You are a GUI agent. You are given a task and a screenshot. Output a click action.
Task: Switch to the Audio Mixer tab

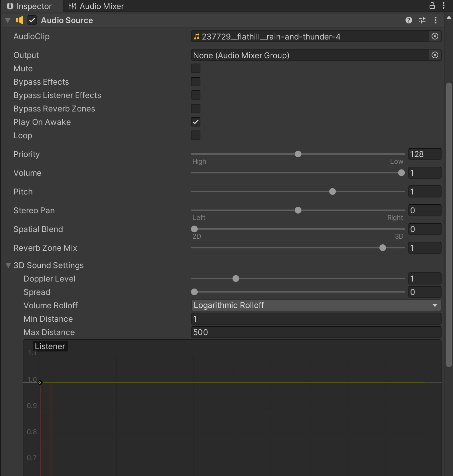pyautogui.click(x=96, y=6)
